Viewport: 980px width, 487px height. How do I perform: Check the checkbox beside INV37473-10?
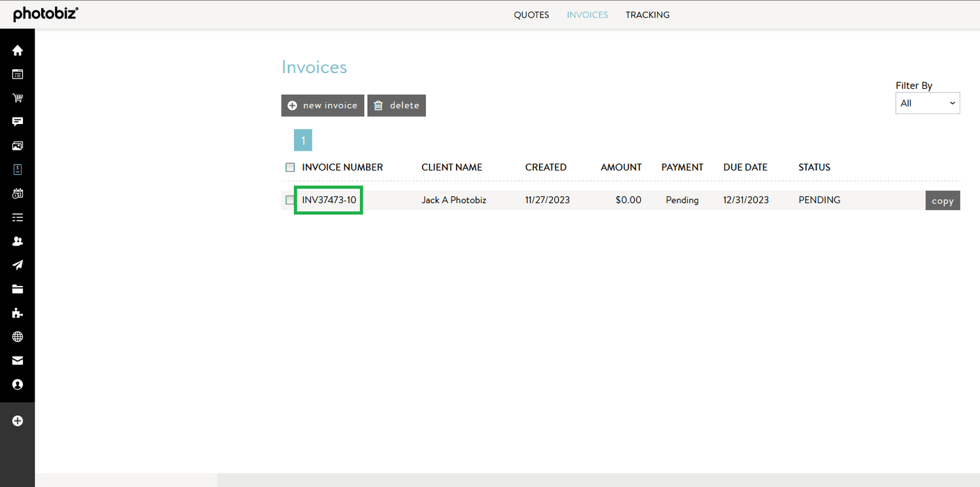coord(290,200)
